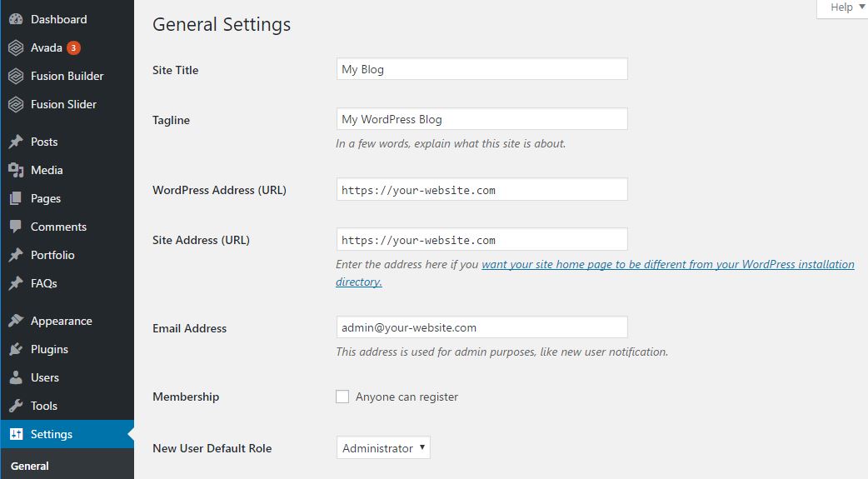Open the New User Default Role dropdown
The image size is (868, 479).
[x=383, y=447]
